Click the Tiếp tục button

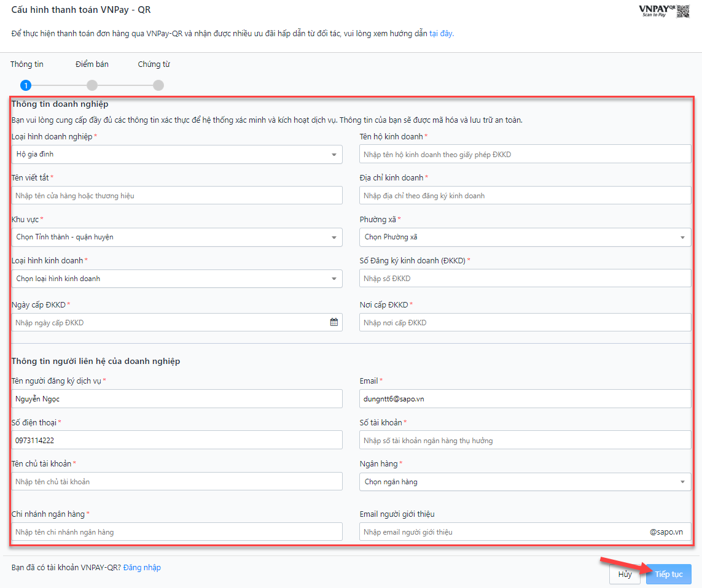click(x=669, y=574)
